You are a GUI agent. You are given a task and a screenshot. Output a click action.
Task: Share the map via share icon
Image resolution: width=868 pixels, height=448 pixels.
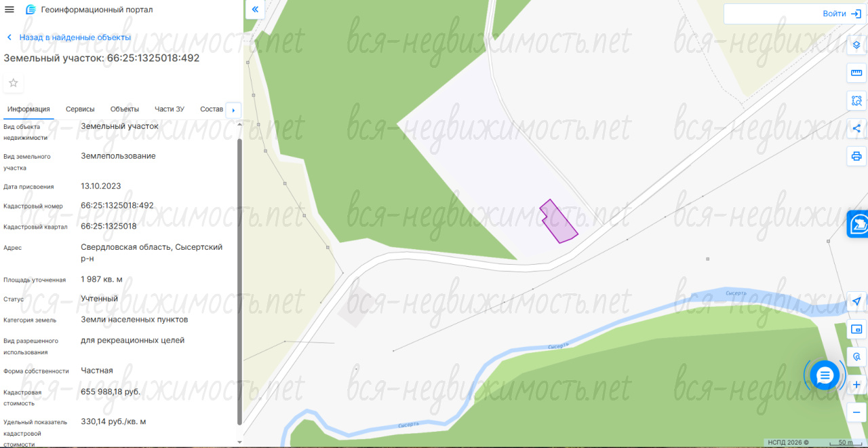coord(856,128)
